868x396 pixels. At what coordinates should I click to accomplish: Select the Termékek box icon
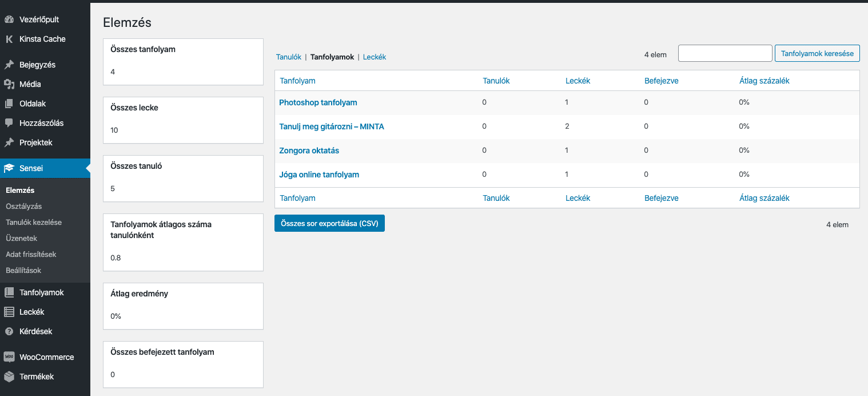point(9,377)
